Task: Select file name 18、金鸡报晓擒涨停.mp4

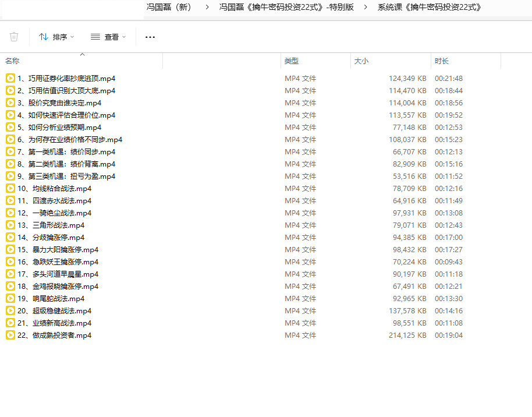Action: click(x=58, y=287)
